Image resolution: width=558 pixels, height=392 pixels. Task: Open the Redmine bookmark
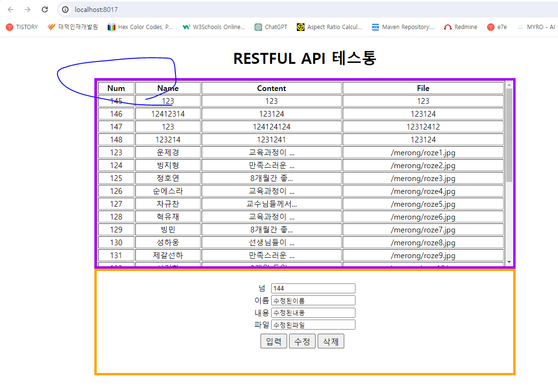tap(460, 27)
